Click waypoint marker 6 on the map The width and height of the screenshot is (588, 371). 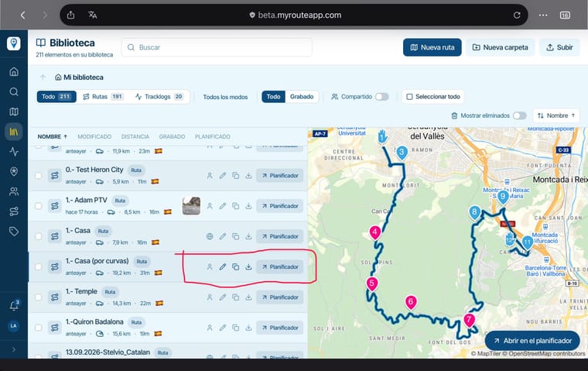[x=411, y=302]
